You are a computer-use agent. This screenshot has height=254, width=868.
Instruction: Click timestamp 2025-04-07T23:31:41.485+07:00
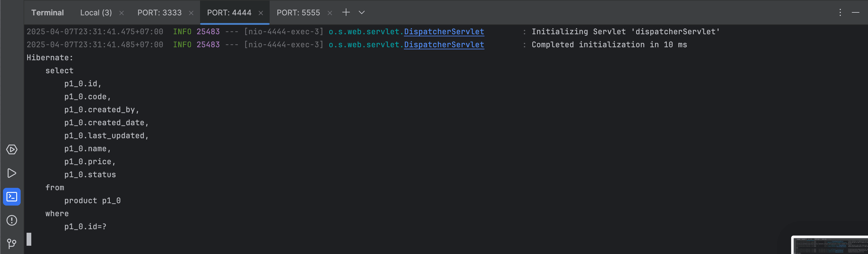tap(95, 45)
